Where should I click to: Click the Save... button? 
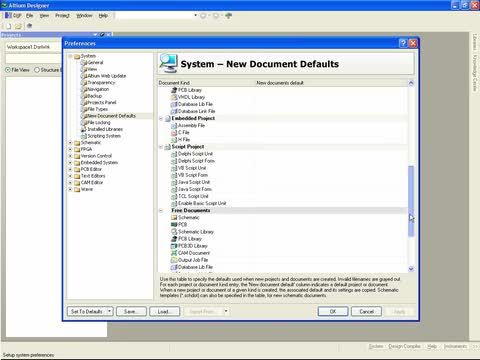(x=131, y=311)
